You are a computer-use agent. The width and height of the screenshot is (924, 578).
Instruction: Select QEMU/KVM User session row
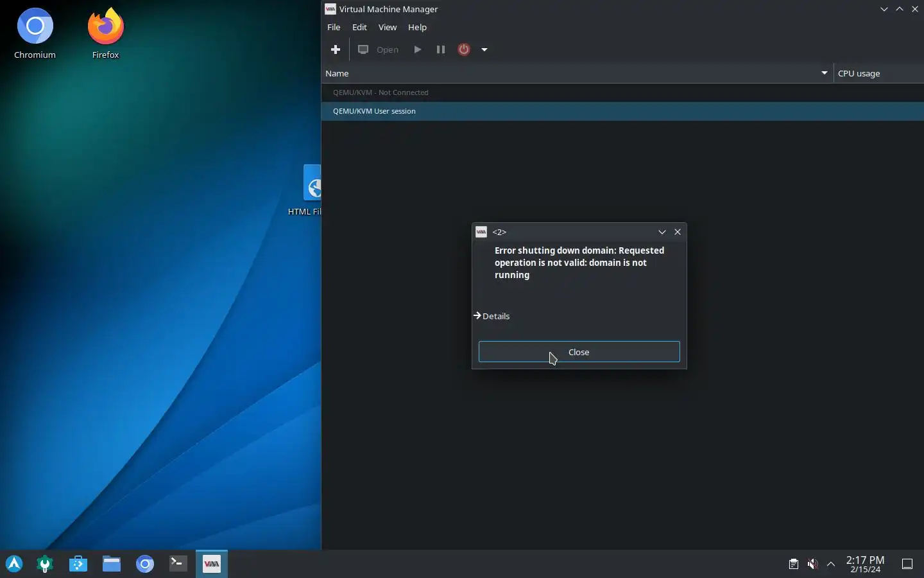(622, 111)
